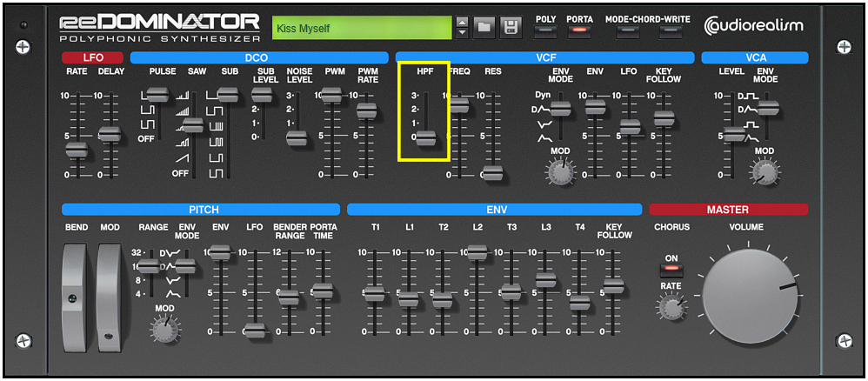Toggle the CHORD mode button
868x381 pixels.
(x=628, y=32)
